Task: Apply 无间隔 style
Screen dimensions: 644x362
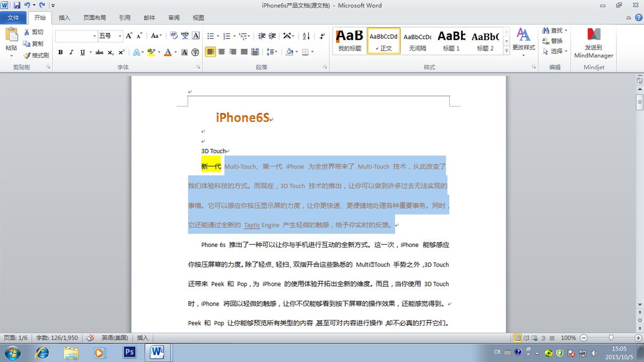Action: click(417, 40)
